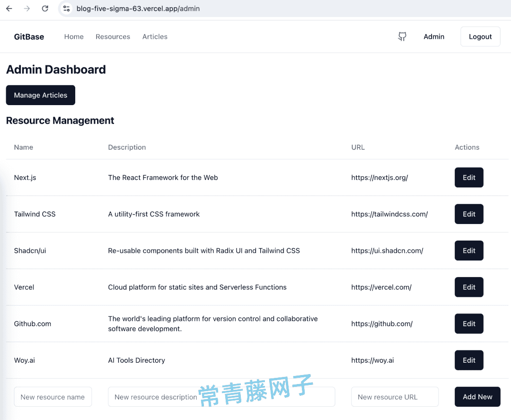Select the Tailwind CSS name cell

[x=35, y=214]
